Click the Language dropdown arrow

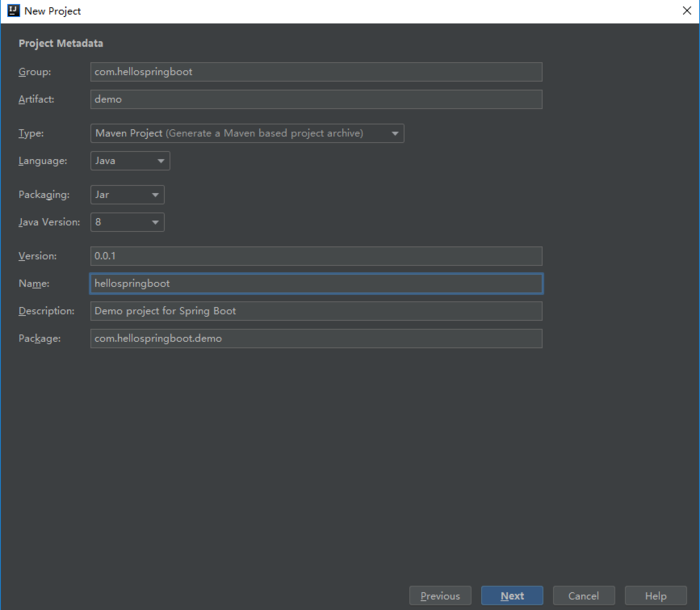point(161,161)
